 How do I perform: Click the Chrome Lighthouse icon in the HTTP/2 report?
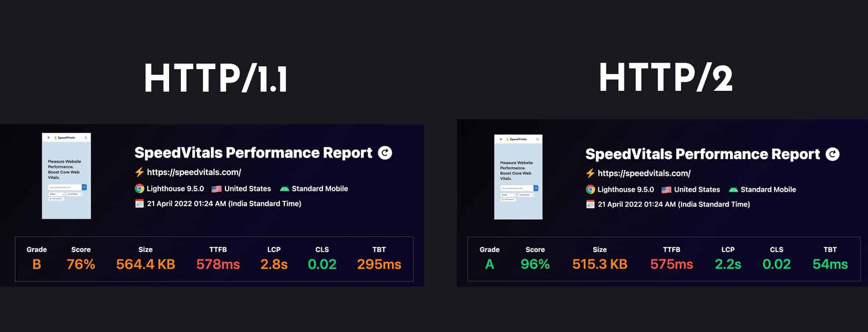click(x=590, y=190)
